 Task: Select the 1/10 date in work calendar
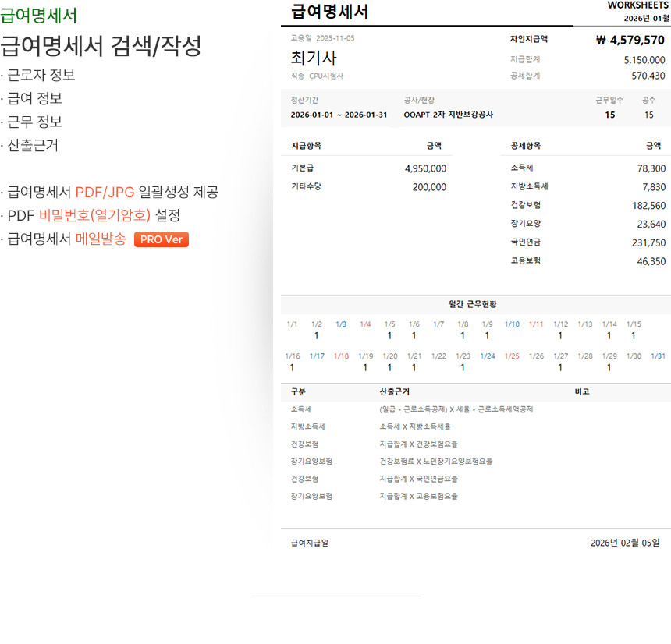pos(512,324)
